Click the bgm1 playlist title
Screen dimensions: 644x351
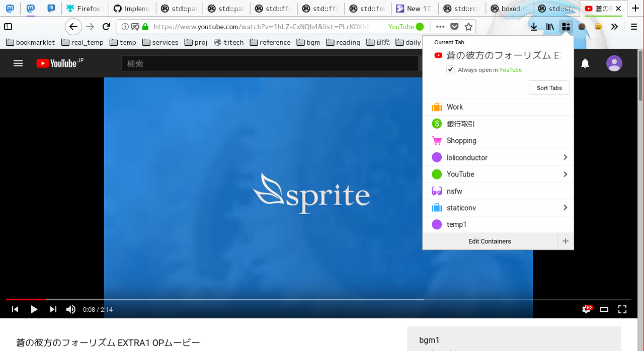coord(429,340)
